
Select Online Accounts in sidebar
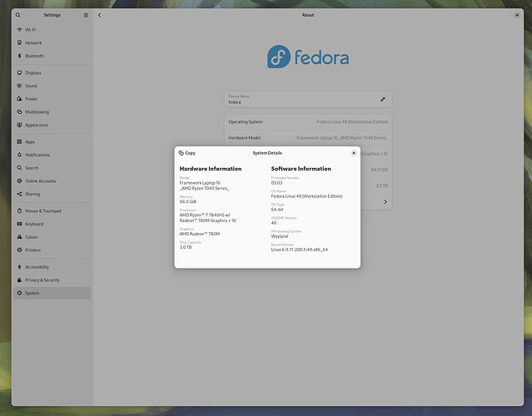[52, 181]
